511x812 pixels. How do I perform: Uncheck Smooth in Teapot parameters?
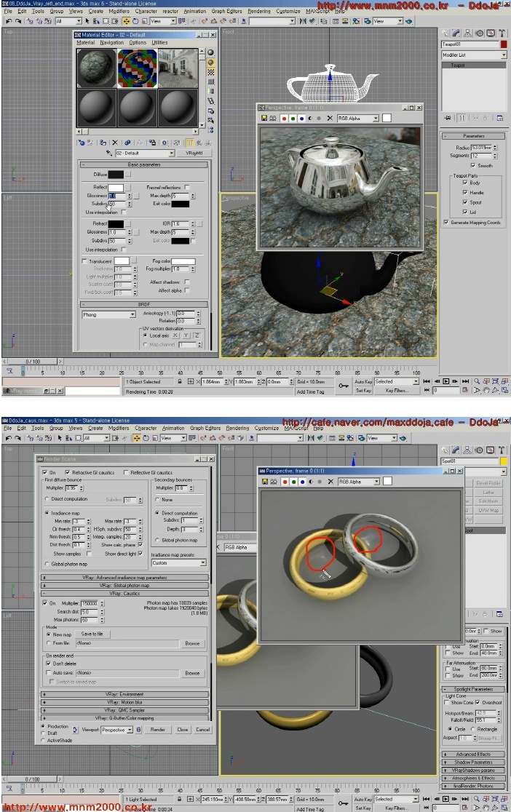click(472, 166)
